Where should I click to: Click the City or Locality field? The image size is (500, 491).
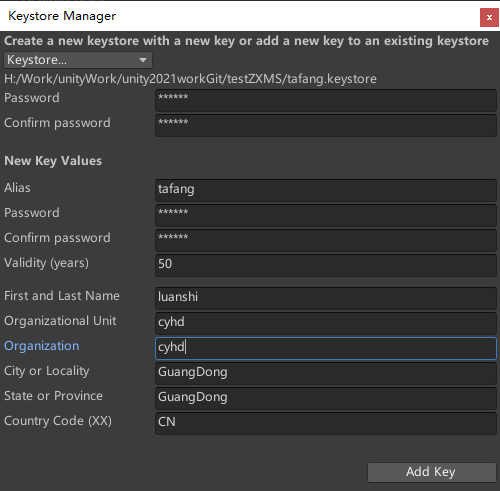pos(326,373)
